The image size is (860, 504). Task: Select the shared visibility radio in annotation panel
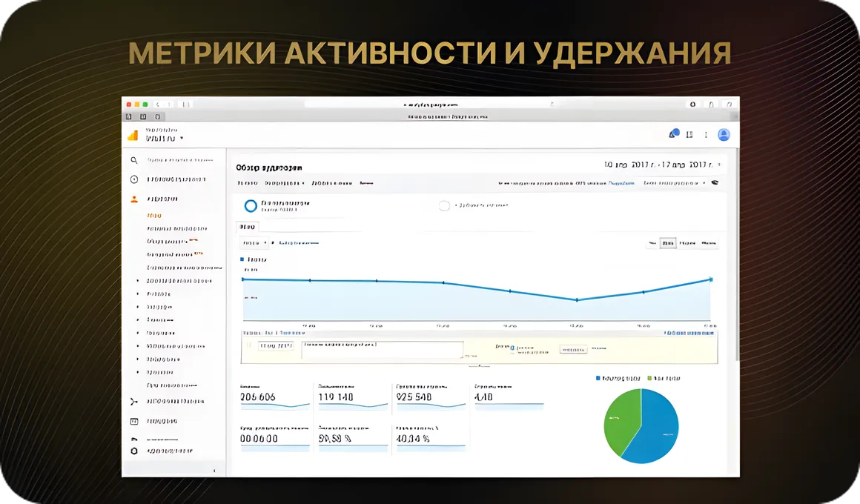pyautogui.click(x=512, y=348)
